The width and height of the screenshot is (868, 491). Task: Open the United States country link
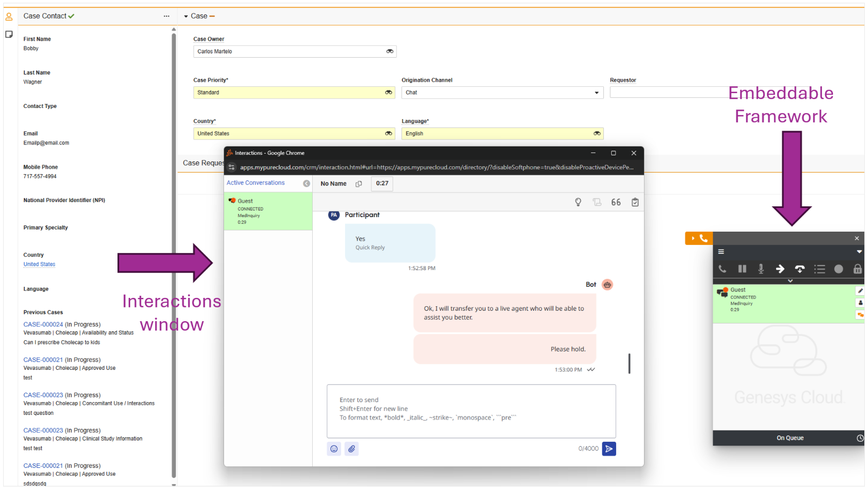(x=39, y=265)
